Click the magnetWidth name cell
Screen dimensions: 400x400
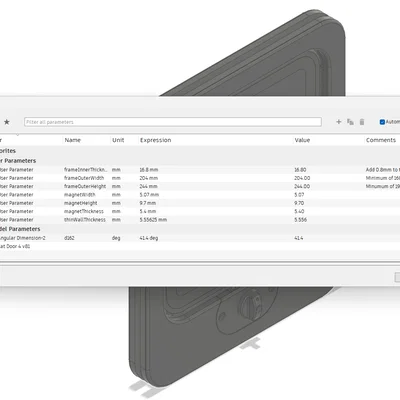tap(80, 195)
